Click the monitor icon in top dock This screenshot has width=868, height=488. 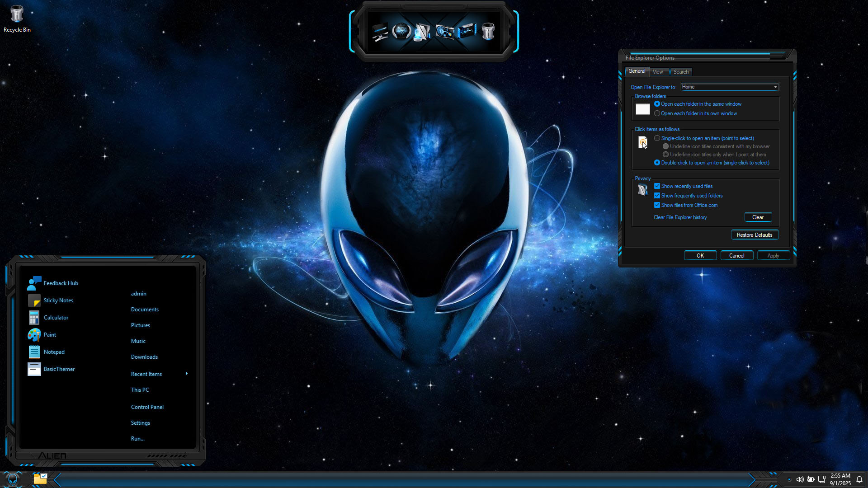380,32
